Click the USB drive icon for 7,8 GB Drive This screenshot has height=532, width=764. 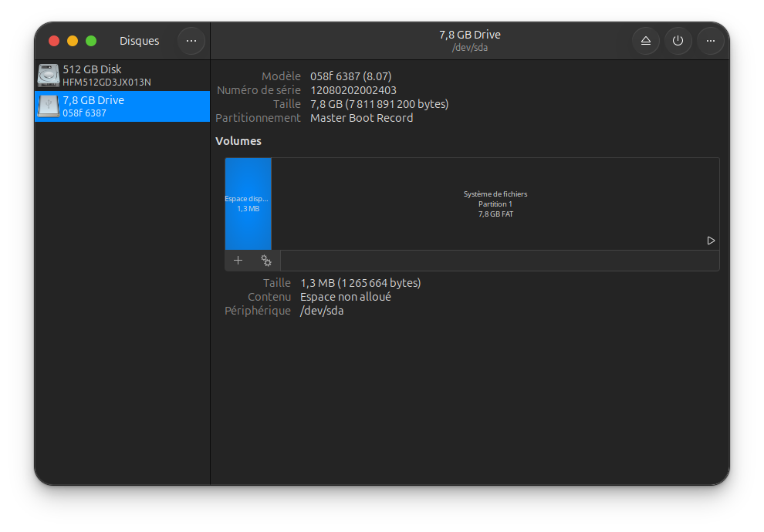click(x=49, y=106)
